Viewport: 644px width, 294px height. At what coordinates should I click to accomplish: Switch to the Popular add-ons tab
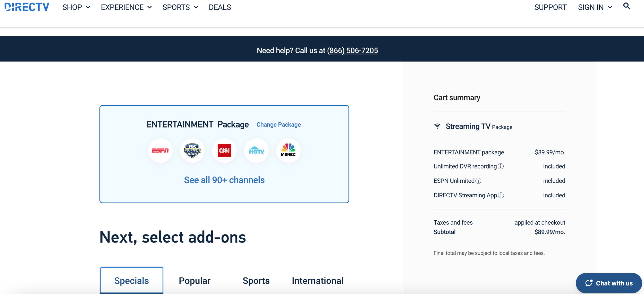[194, 281]
